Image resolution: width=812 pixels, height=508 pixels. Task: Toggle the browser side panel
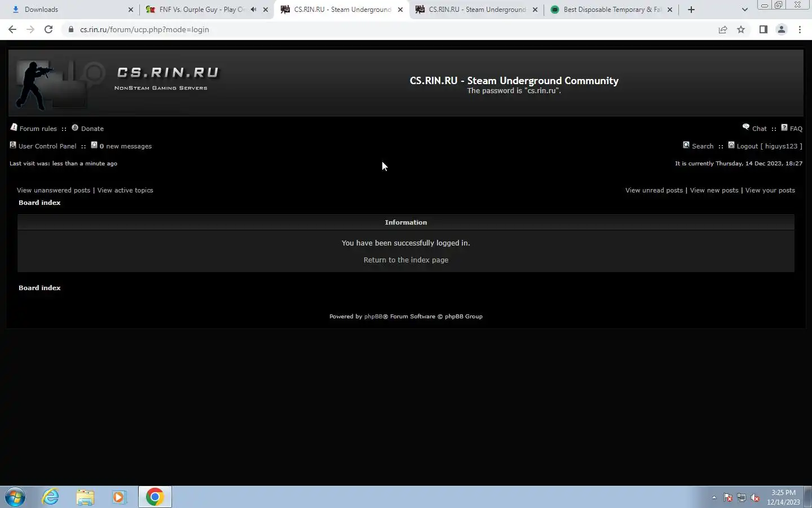click(763, 29)
